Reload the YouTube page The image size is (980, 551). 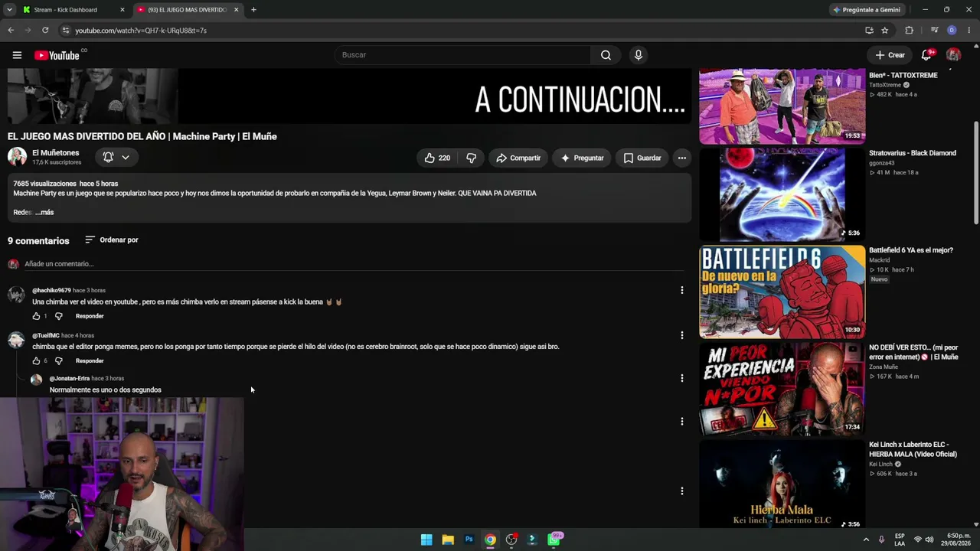pyautogui.click(x=45, y=31)
